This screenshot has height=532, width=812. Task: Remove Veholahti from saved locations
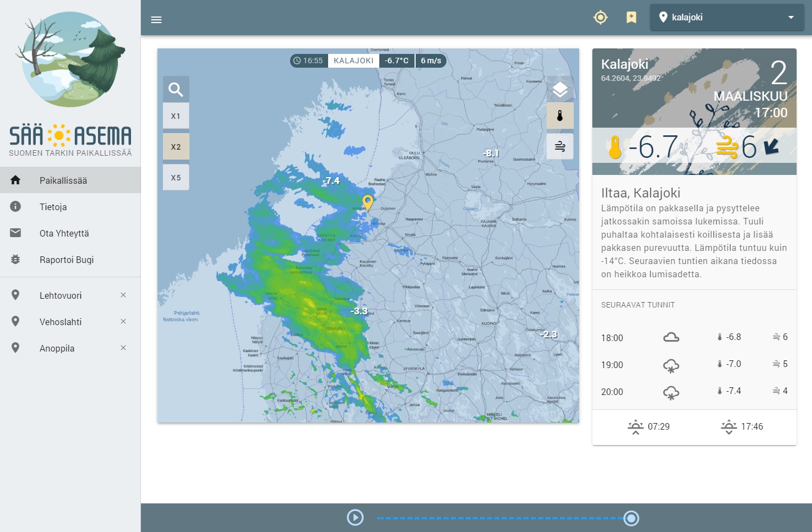coord(123,321)
